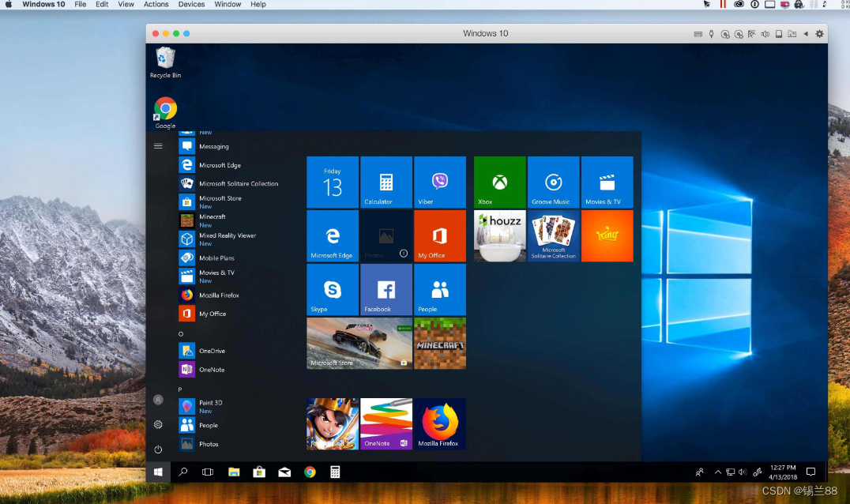Open the Microsoft Edge tile

tap(333, 235)
